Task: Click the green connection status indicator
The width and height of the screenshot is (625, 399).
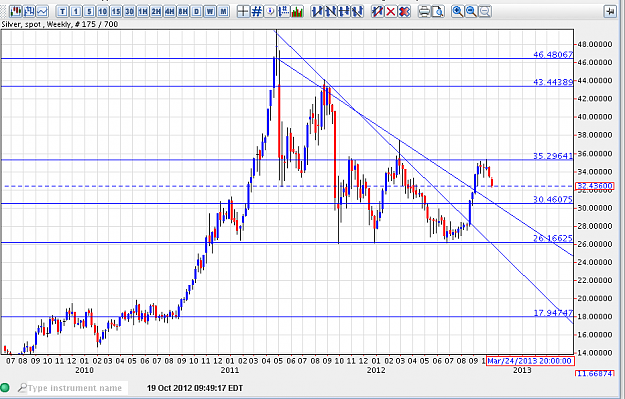Action: click(5, 387)
